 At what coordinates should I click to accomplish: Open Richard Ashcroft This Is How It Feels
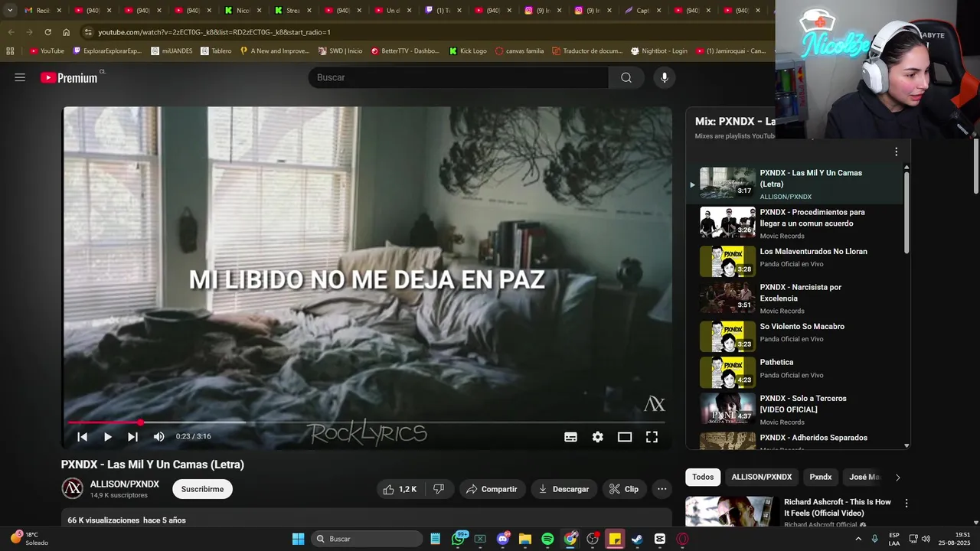838,507
